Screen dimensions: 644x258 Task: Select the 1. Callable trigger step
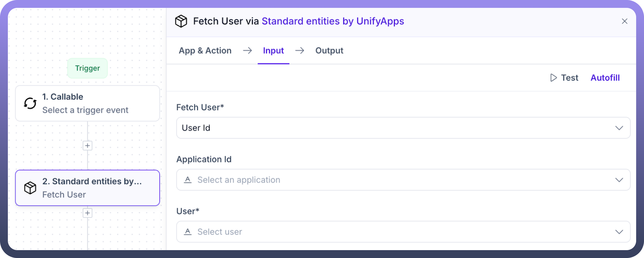(88, 103)
